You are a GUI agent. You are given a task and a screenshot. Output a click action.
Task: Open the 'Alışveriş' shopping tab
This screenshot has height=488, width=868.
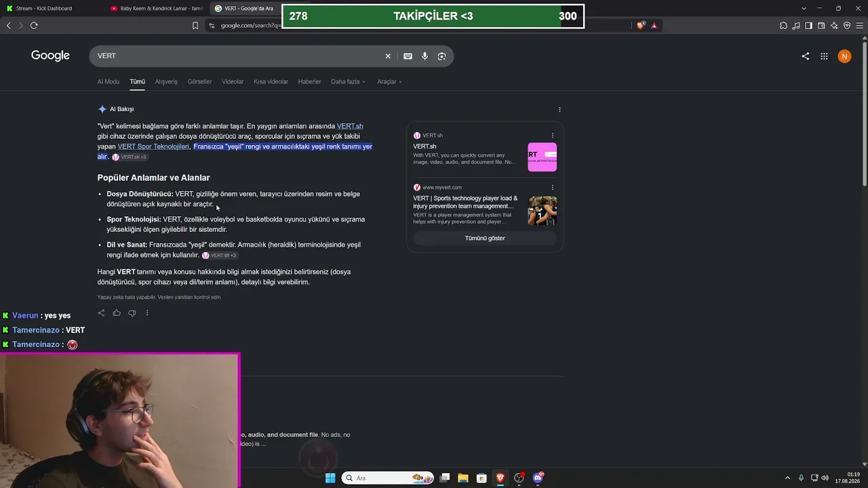click(166, 82)
